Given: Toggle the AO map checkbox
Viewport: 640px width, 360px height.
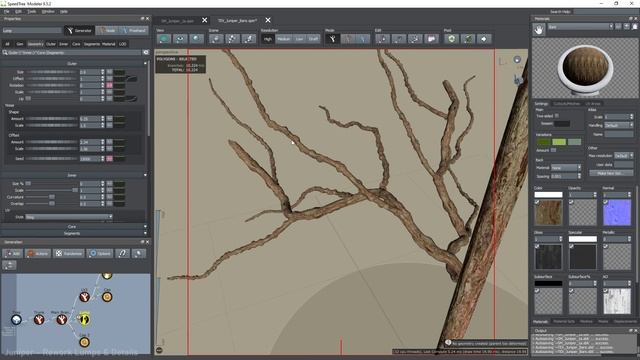Looking at the screenshot, I should click(x=606, y=291).
